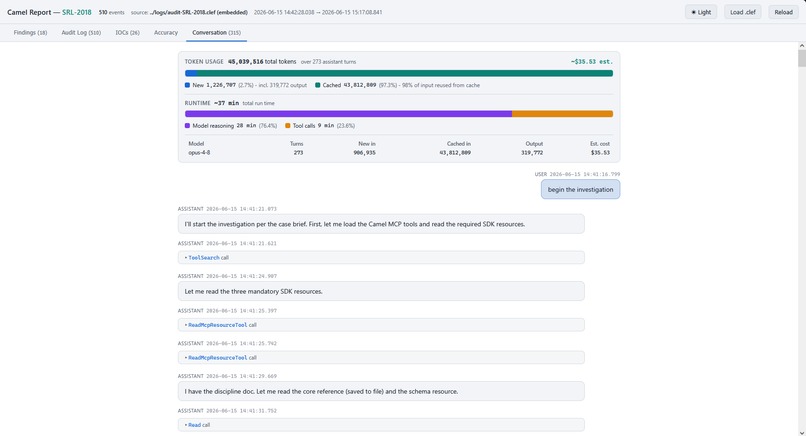The image size is (806, 436).
Task: Click the Load .clef button
Action: click(x=742, y=12)
